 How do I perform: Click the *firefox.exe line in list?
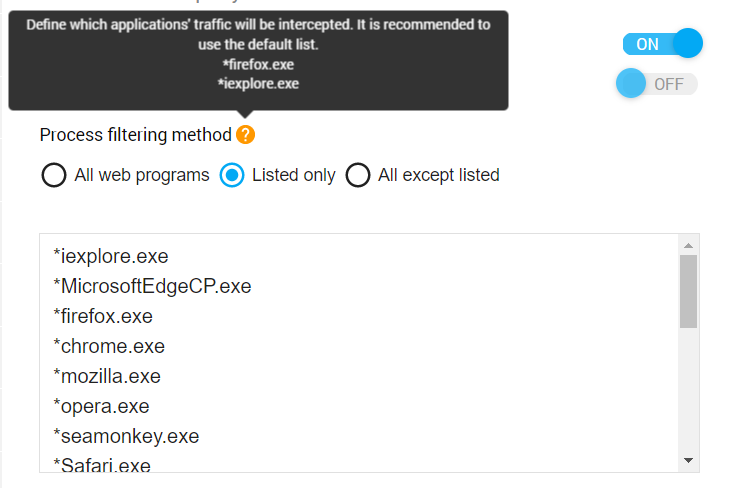[103, 317]
